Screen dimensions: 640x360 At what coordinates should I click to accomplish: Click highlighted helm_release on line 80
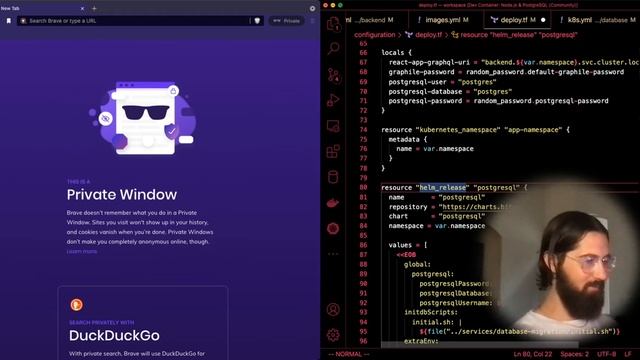(442, 188)
